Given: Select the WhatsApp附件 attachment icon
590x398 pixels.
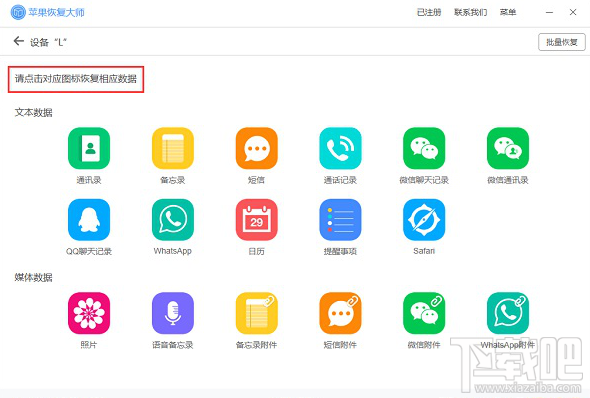Looking at the screenshot, I should [x=508, y=313].
